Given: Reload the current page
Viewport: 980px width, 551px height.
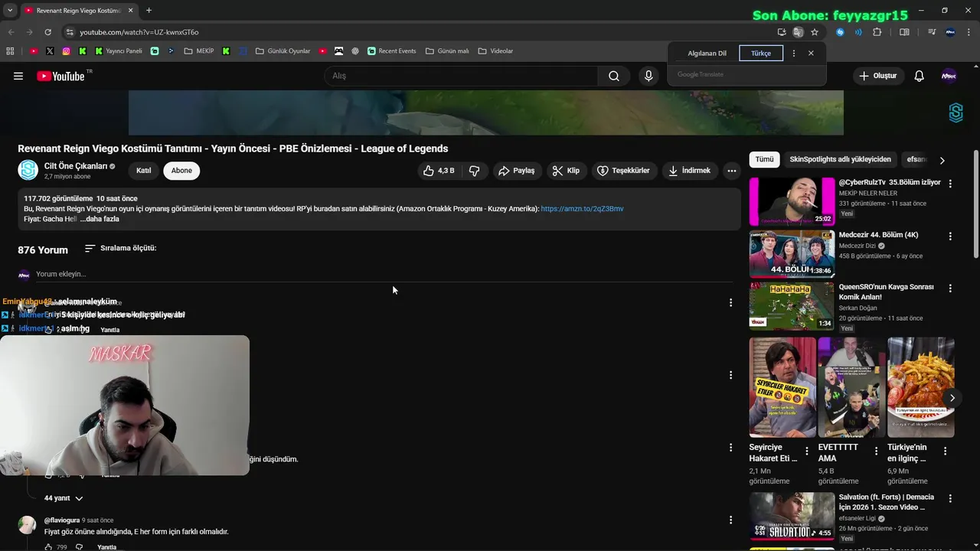Looking at the screenshot, I should click(47, 32).
